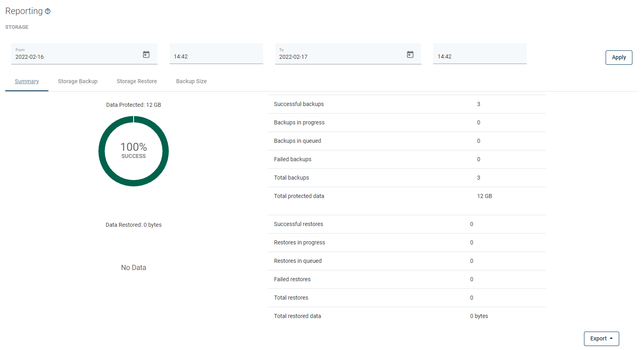Click the Successful restores row
This screenshot has height=350, width=644.
pos(406,224)
